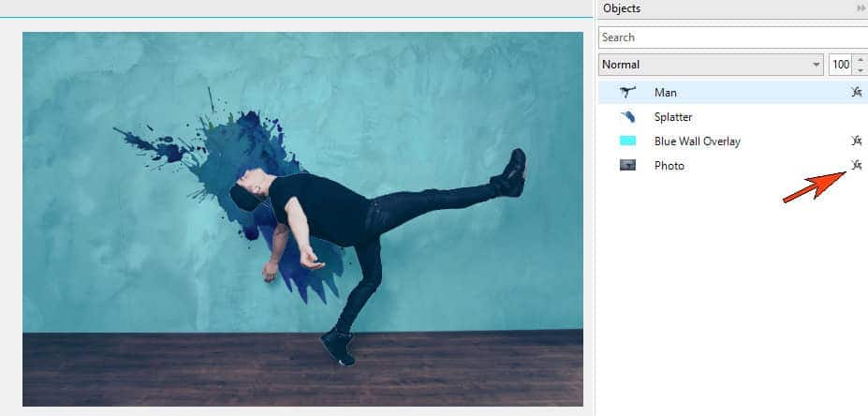Increase opacity with the up stepper arrow
Viewport: 868px width, 416px height.
pos(860,59)
